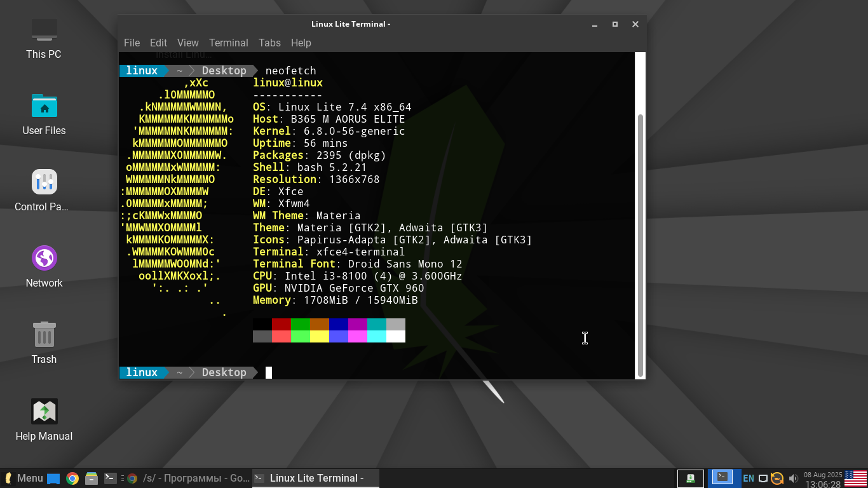The height and width of the screenshot is (488, 868).
Task: Click the '56 mins' uptime value
Action: pyautogui.click(x=326, y=143)
